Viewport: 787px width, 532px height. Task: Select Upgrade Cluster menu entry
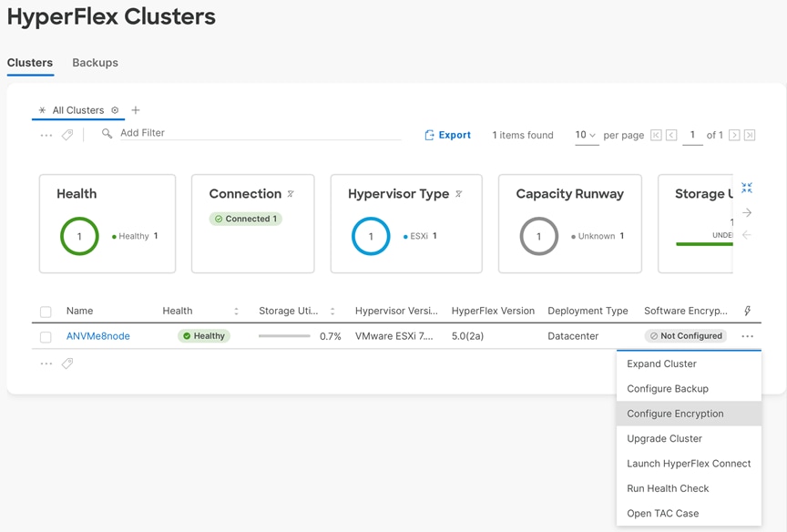pyautogui.click(x=689, y=439)
